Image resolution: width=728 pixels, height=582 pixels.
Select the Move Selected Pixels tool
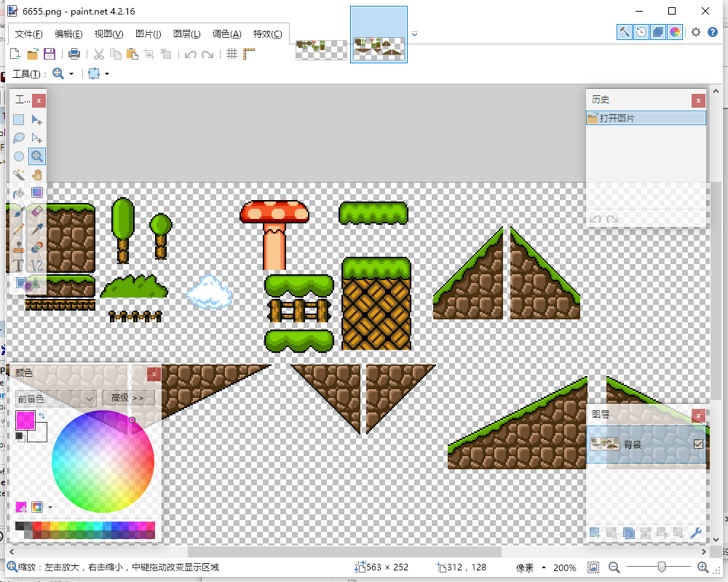pyautogui.click(x=36, y=120)
